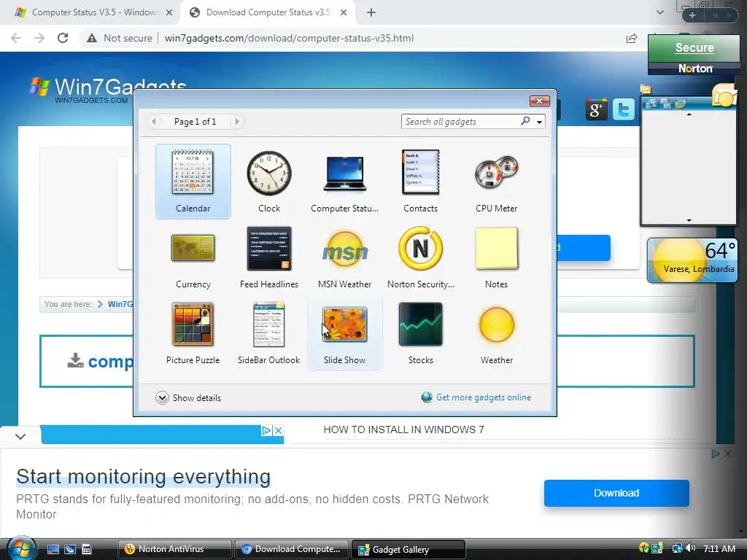The height and width of the screenshot is (560, 747).
Task: Reload the current web page
Action: coord(63,38)
